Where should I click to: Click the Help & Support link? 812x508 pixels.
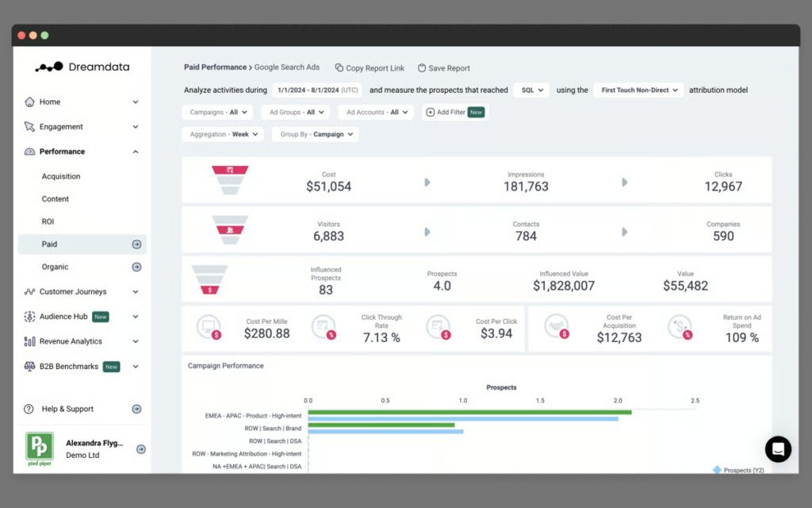pyautogui.click(x=67, y=409)
